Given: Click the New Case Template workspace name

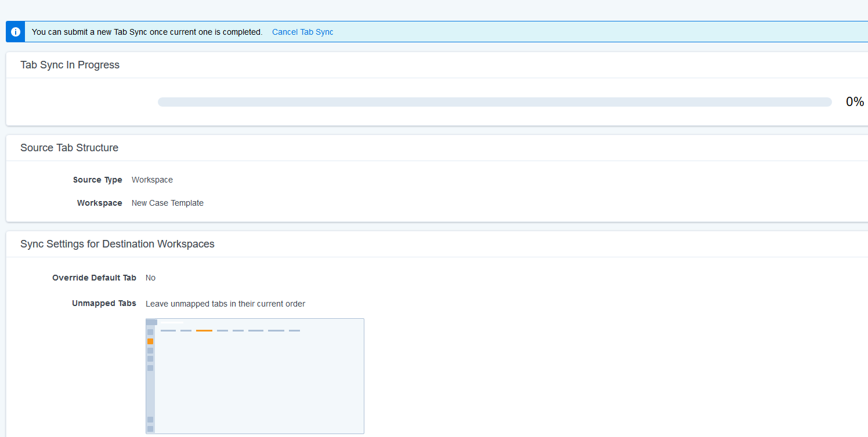Looking at the screenshot, I should click(x=167, y=203).
